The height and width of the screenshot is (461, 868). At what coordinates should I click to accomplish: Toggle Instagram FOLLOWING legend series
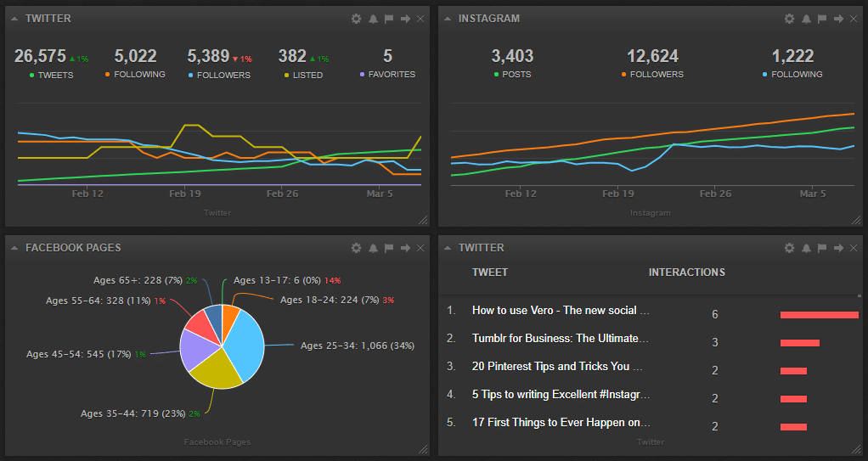(792, 74)
